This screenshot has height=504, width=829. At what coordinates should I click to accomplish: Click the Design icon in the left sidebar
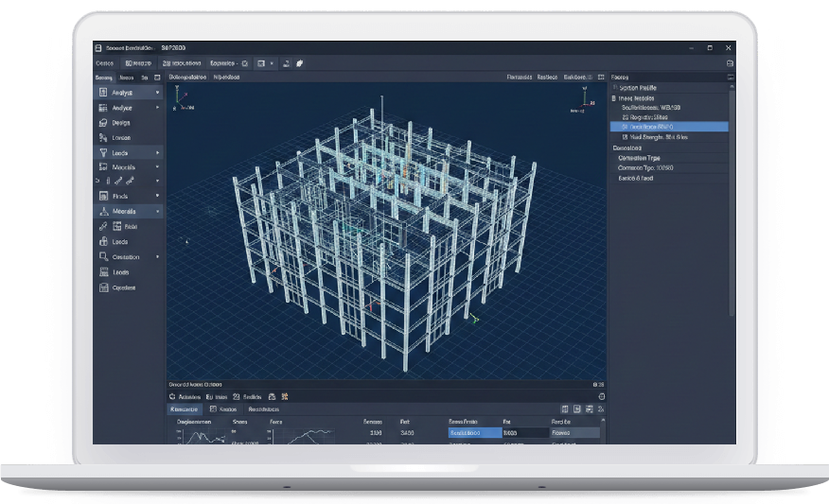tap(103, 123)
